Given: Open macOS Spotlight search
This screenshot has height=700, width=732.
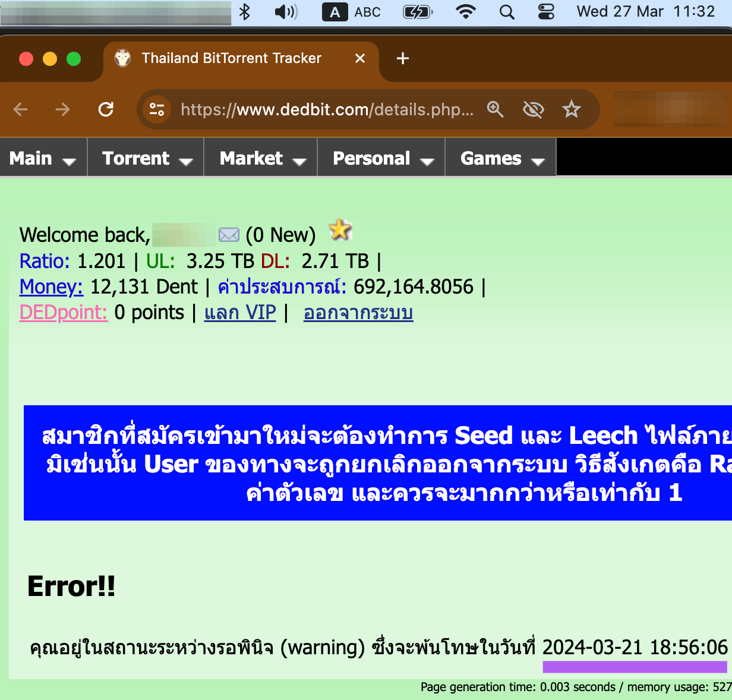Looking at the screenshot, I should pos(506,12).
